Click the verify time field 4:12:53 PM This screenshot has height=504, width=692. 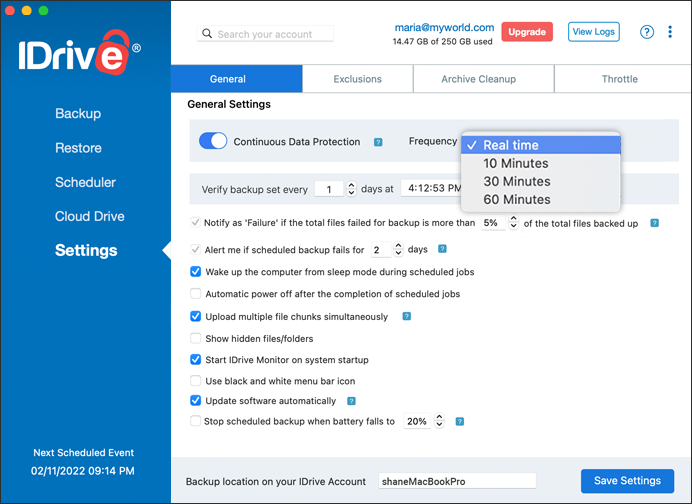pyautogui.click(x=431, y=188)
